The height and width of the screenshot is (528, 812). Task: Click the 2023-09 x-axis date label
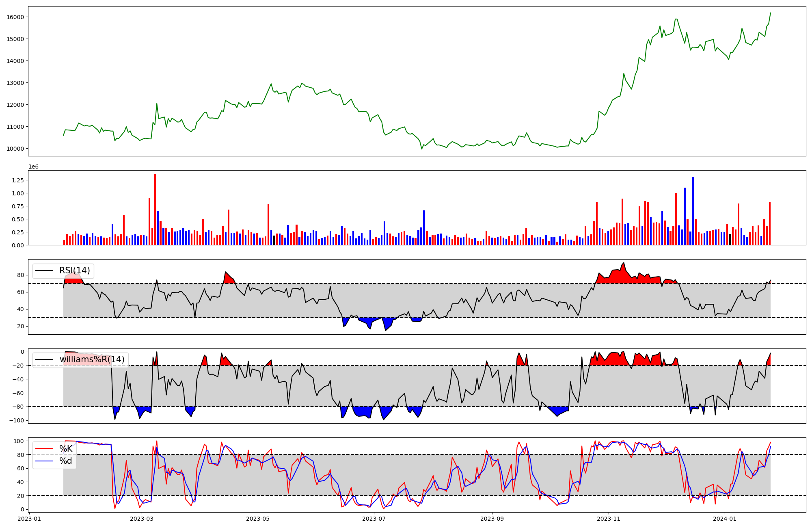(492, 518)
